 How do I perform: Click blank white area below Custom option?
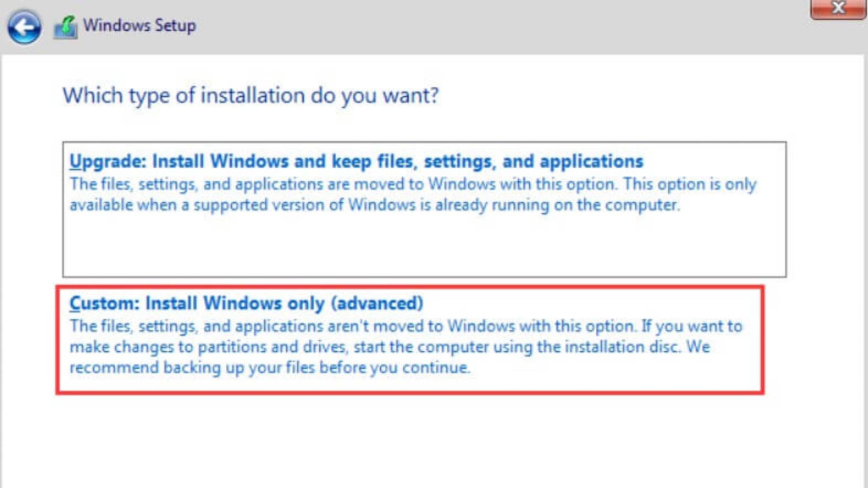(424, 441)
